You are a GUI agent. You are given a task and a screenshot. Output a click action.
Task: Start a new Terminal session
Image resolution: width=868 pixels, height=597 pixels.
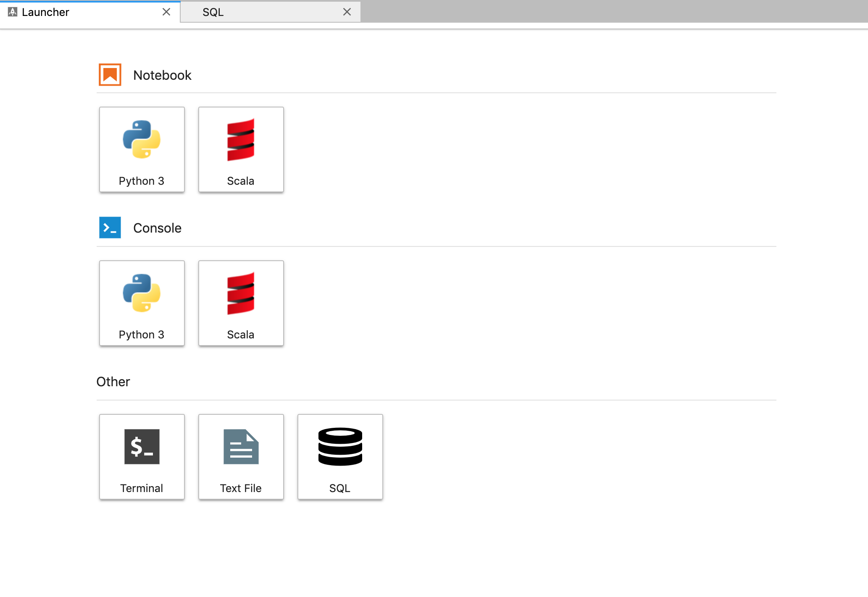click(x=142, y=456)
